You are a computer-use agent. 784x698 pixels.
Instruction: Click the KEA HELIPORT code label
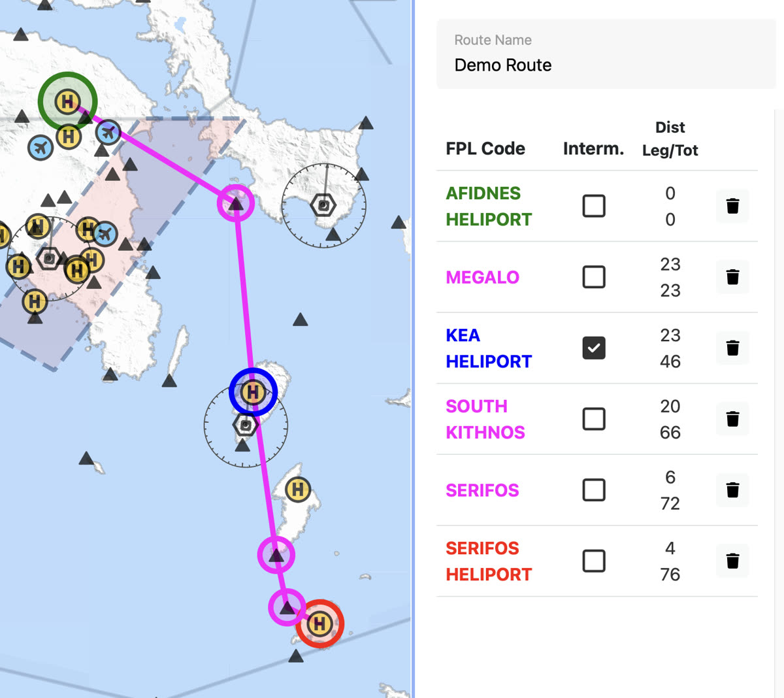click(489, 348)
